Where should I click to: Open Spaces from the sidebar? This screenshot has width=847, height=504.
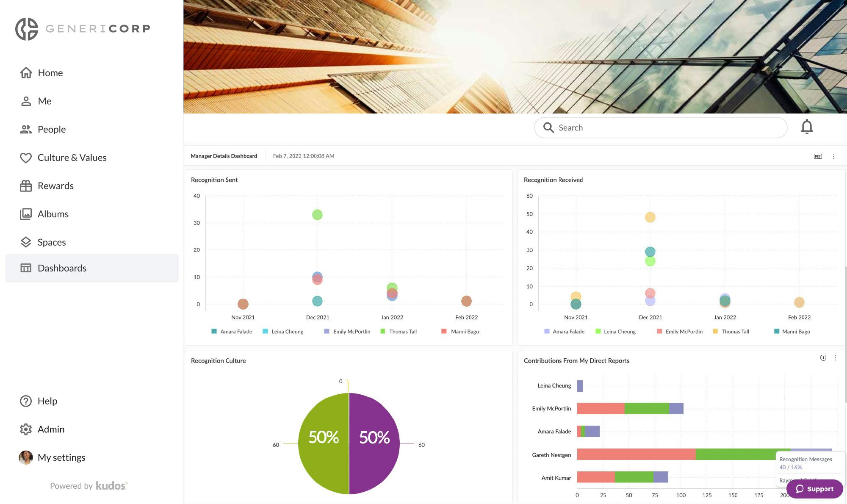pos(51,242)
